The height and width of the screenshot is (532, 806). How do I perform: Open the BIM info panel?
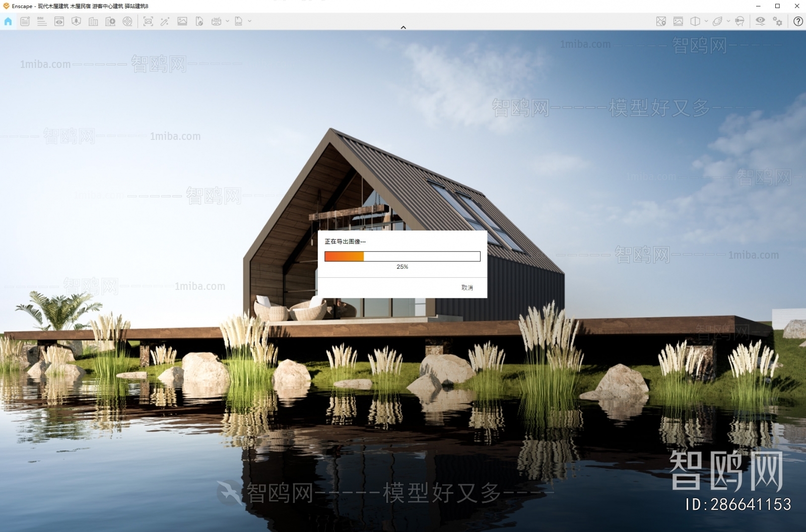[42, 21]
